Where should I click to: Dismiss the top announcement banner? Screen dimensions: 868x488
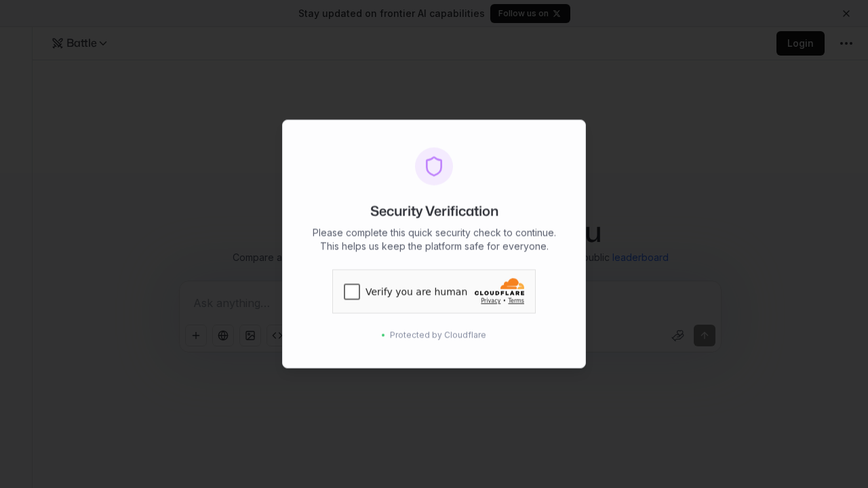[846, 14]
